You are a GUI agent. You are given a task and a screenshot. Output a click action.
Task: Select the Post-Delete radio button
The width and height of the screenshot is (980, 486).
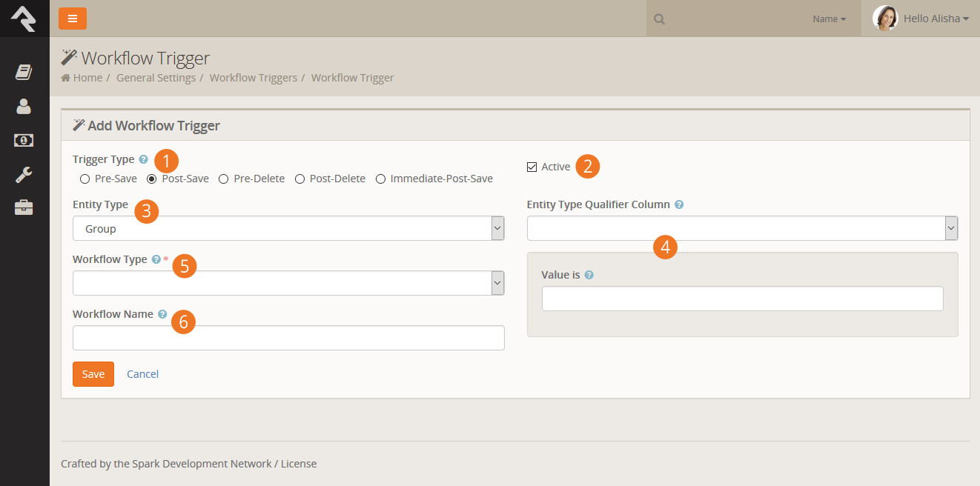tap(299, 179)
